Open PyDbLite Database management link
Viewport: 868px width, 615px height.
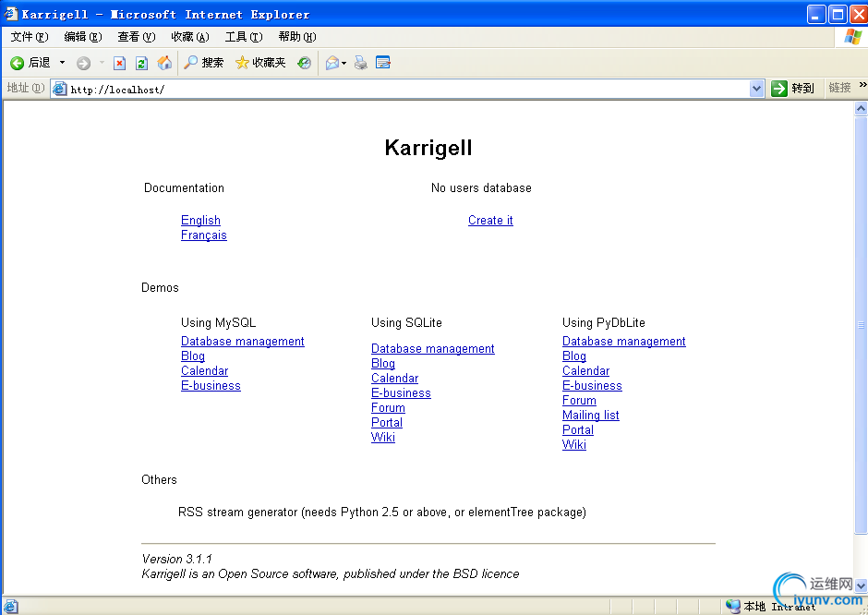624,341
